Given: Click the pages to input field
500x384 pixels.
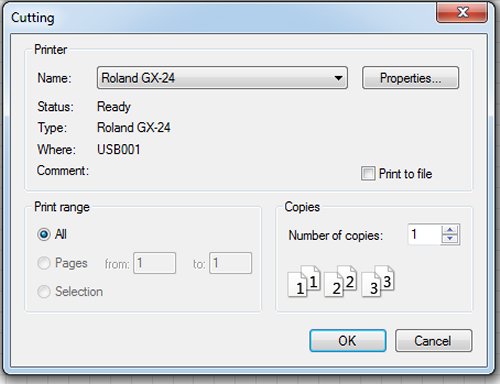Looking at the screenshot, I should coord(230,263).
